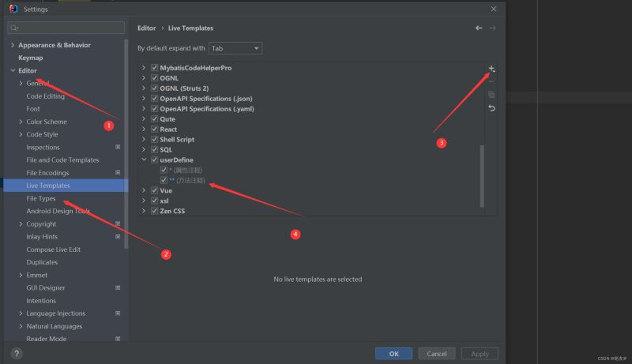The width and height of the screenshot is (632, 364).
Task: Click the File Encodings project settings icon
Action: pyautogui.click(x=118, y=172)
